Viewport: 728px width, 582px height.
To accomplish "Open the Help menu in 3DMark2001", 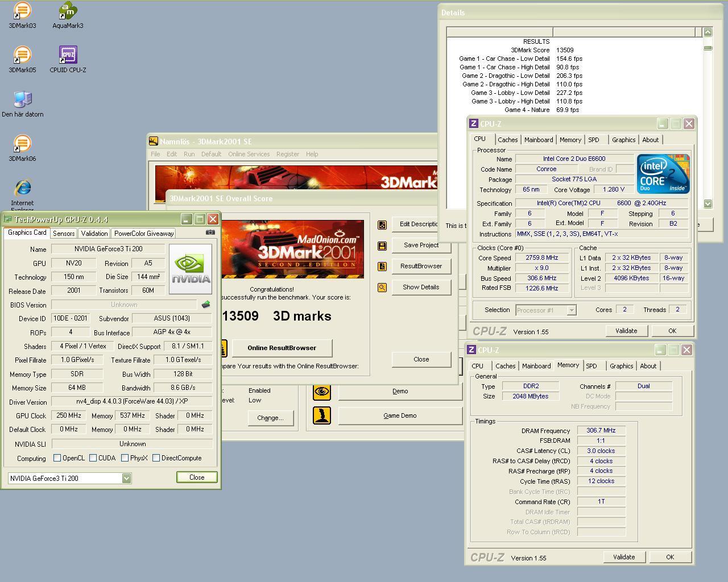I will click(x=312, y=154).
